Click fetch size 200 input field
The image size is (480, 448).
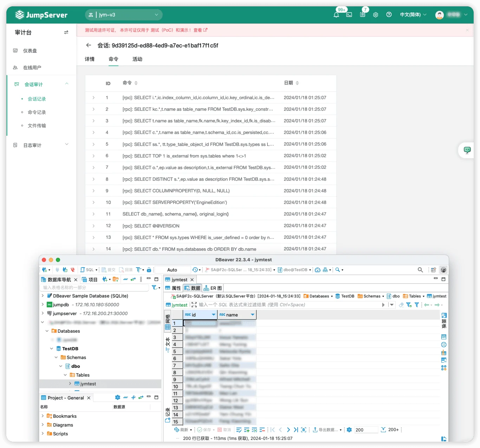tap(366, 430)
